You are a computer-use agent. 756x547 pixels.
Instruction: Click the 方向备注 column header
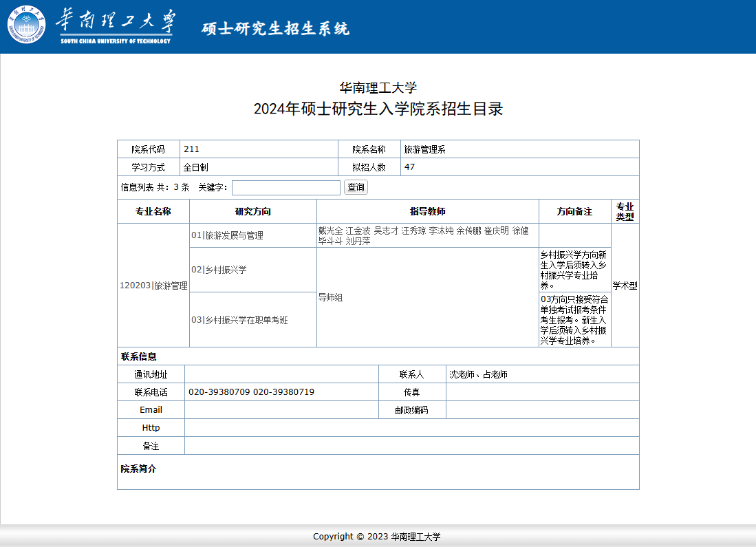(x=574, y=211)
